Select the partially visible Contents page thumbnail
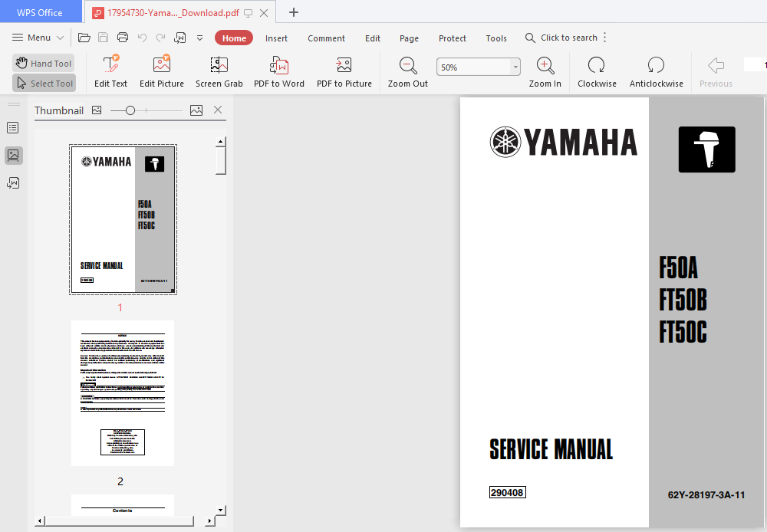The width and height of the screenshot is (767, 532). coord(123,504)
